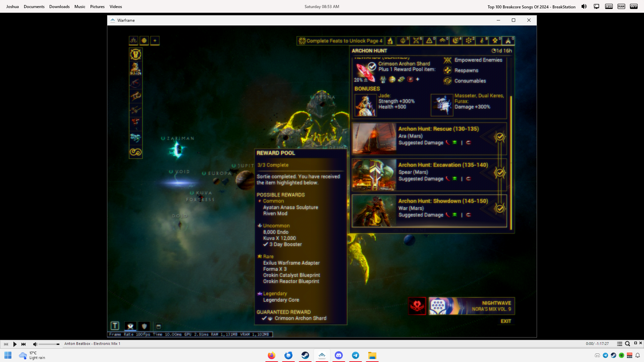Adjust the media player volume slider
Screen dimensions: 644x362
coord(49,344)
